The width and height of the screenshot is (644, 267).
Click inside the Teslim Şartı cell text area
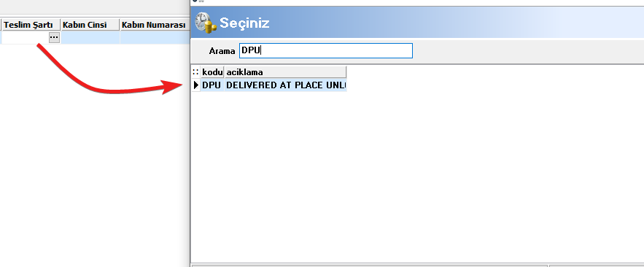(25, 37)
